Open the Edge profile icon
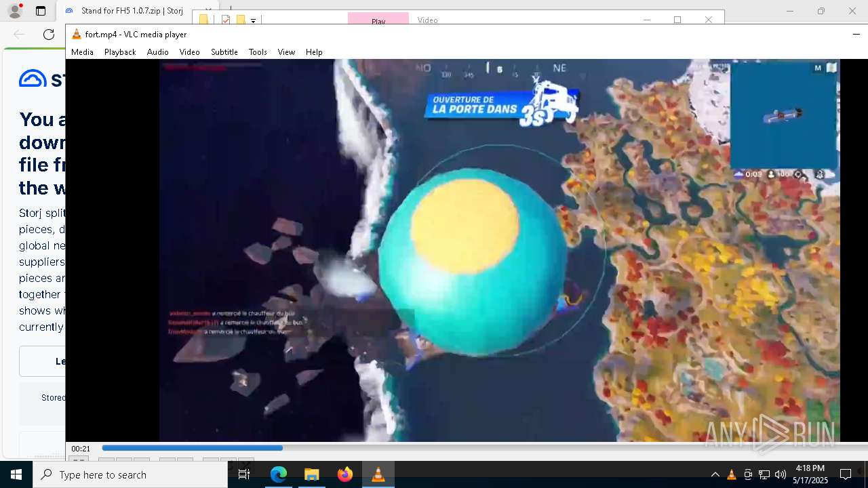 coord(14,11)
